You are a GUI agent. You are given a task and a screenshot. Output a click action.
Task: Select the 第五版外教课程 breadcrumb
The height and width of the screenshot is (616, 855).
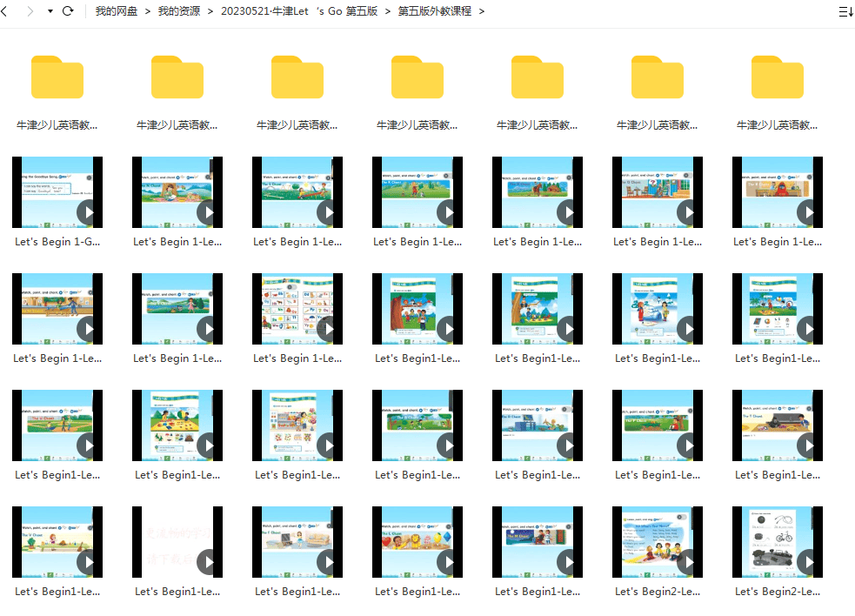click(x=435, y=11)
